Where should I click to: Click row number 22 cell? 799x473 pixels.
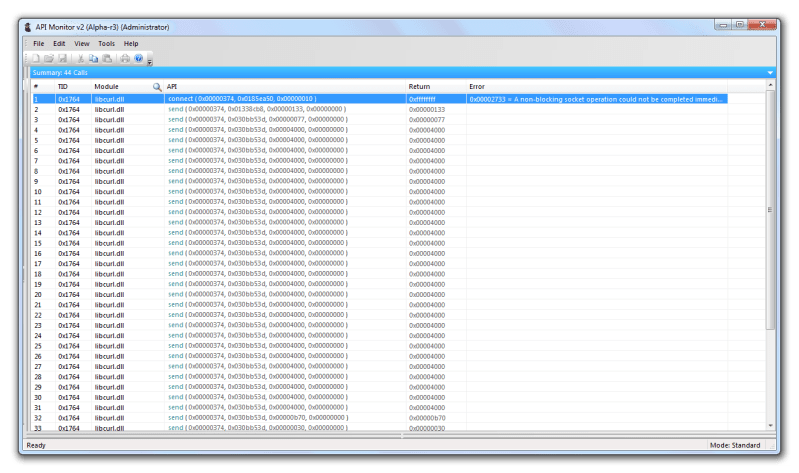point(38,315)
